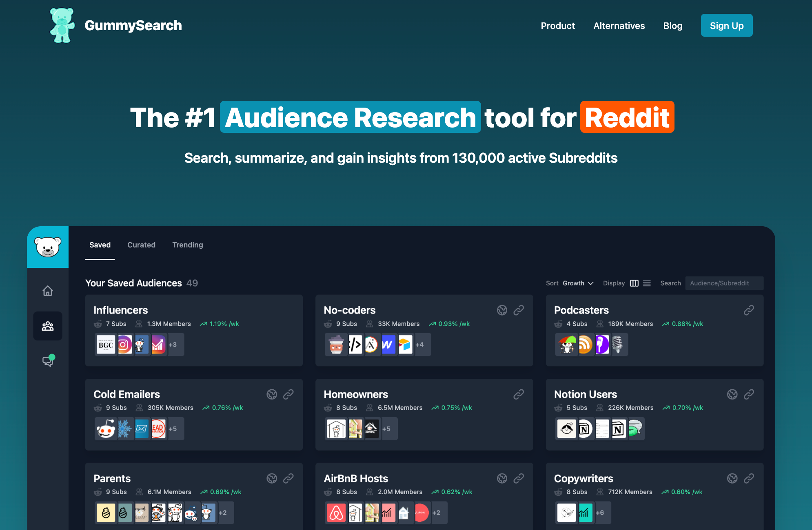Click the link icon on Homeowners card

(x=519, y=394)
